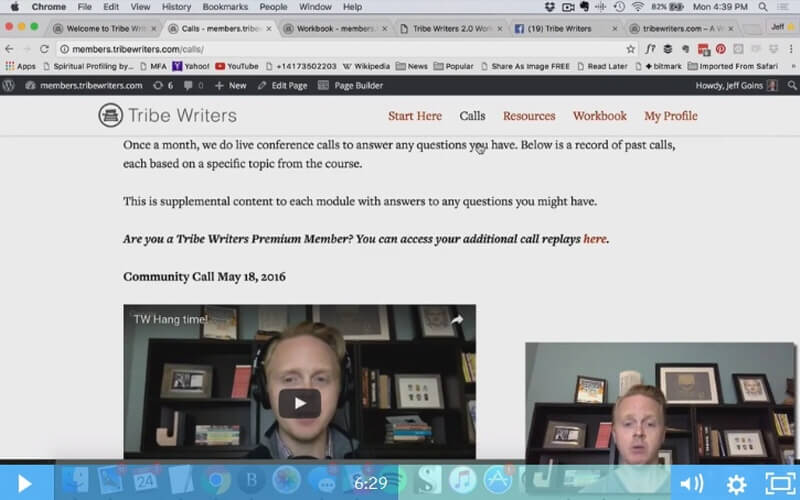800x500 pixels.
Task: Open the Notification Center icon
Action: pyautogui.click(x=783, y=7)
